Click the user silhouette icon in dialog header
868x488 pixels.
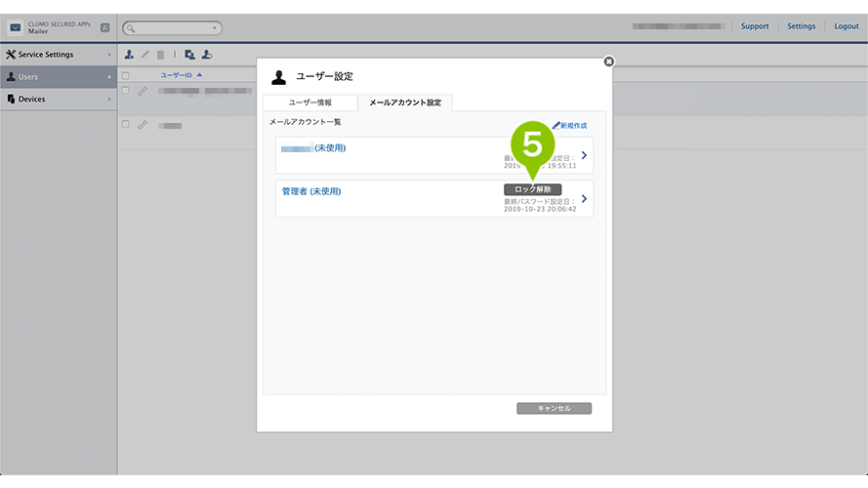pyautogui.click(x=278, y=77)
